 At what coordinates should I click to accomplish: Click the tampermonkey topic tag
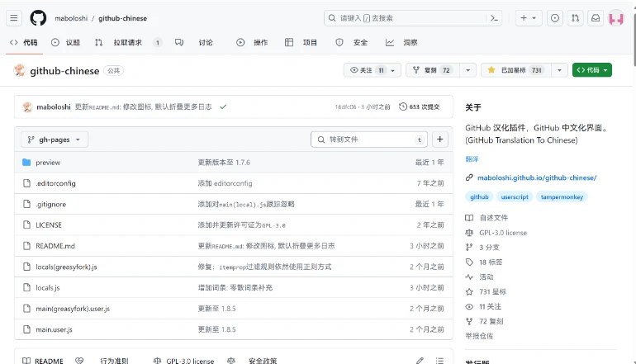click(562, 196)
